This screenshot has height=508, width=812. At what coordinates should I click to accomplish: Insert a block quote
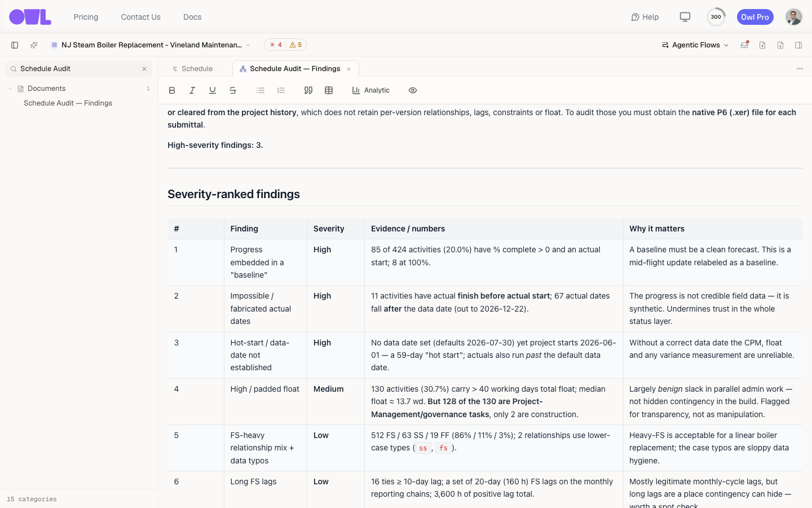pyautogui.click(x=308, y=90)
